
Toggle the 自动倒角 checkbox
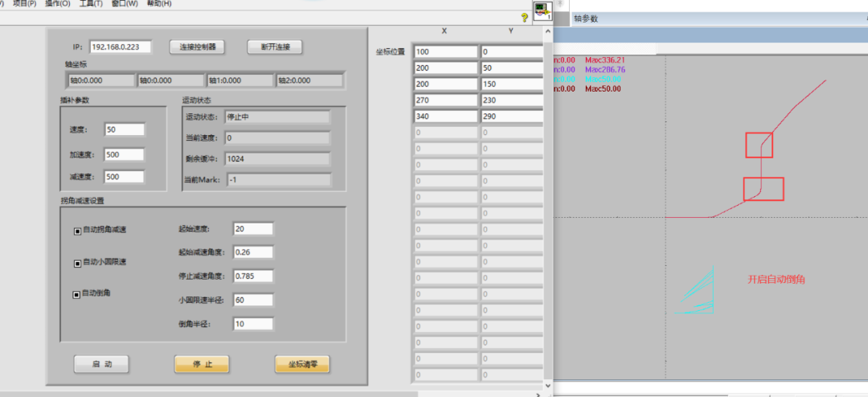pos(77,295)
